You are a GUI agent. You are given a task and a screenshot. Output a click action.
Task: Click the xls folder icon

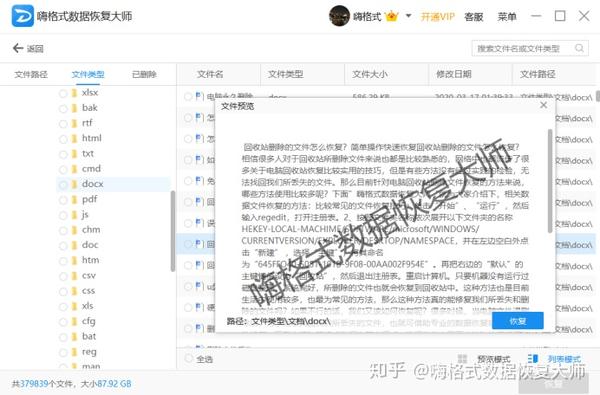(x=75, y=307)
